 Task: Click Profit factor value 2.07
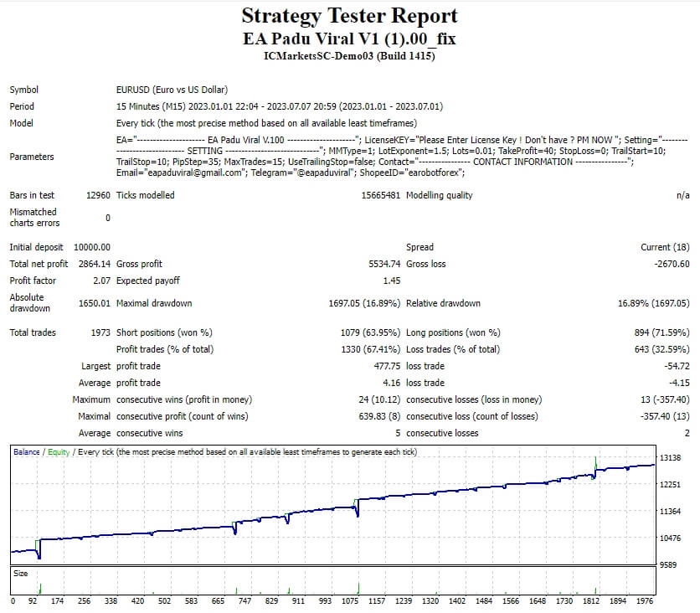[x=102, y=281]
